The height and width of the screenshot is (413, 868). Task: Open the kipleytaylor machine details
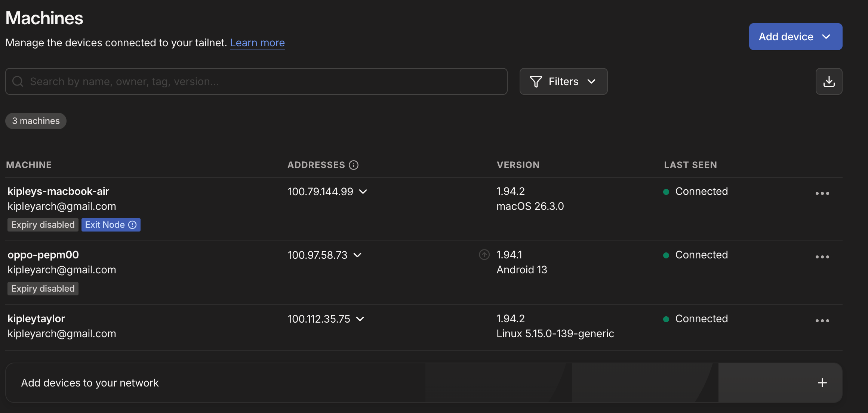[36, 319]
